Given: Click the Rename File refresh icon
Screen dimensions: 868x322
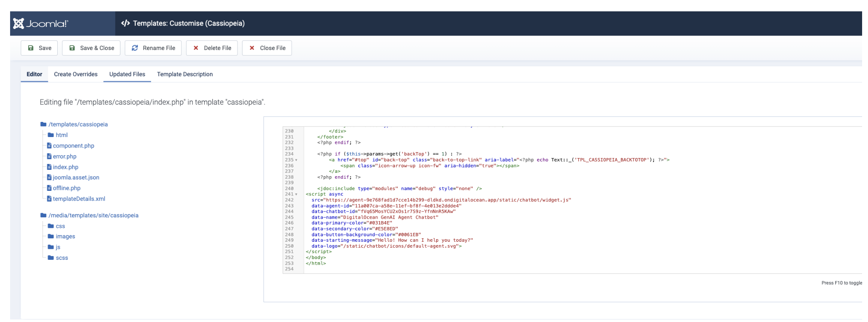Looking at the screenshot, I should pyautogui.click(x=135, y=48).
